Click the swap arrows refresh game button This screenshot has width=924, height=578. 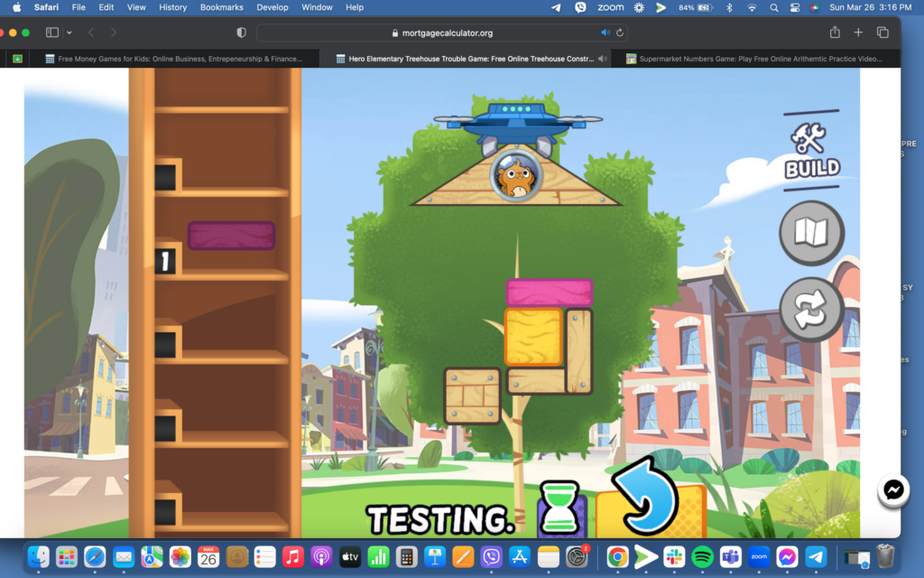pos(811,310)
